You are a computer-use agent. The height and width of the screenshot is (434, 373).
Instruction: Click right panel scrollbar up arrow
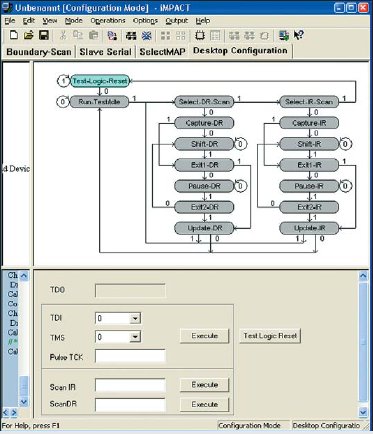click(363, 276)
